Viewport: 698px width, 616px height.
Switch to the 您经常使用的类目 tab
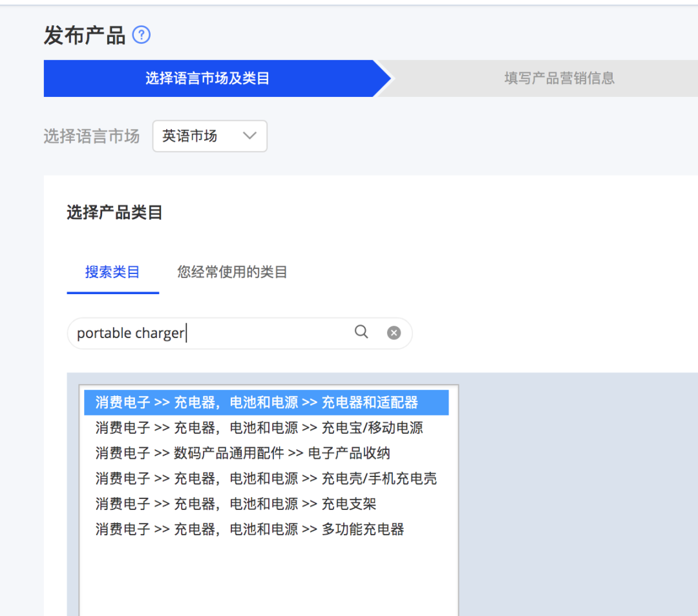coord(231,272)
